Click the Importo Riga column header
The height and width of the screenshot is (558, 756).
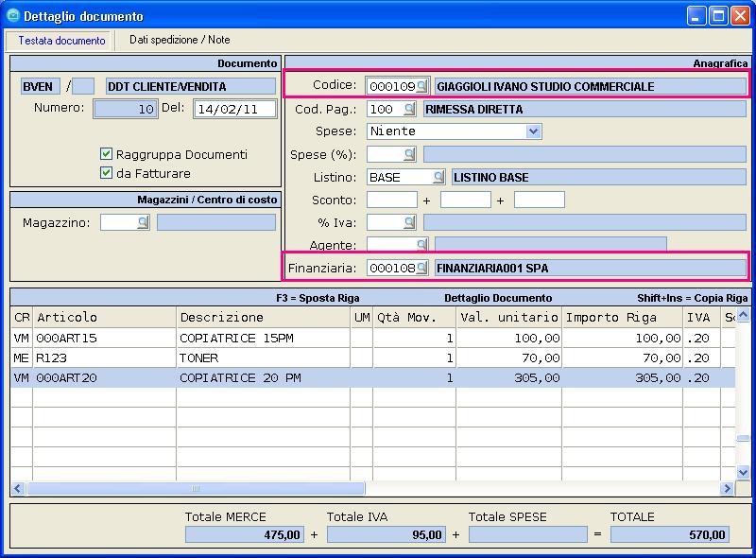(x=623, y=317)
